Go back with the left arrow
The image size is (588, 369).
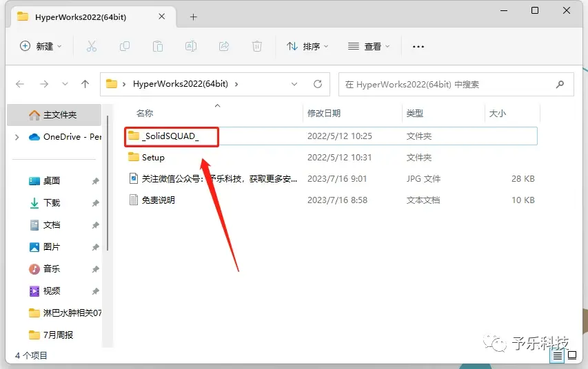pyautogui.click(x=20, y=84)
